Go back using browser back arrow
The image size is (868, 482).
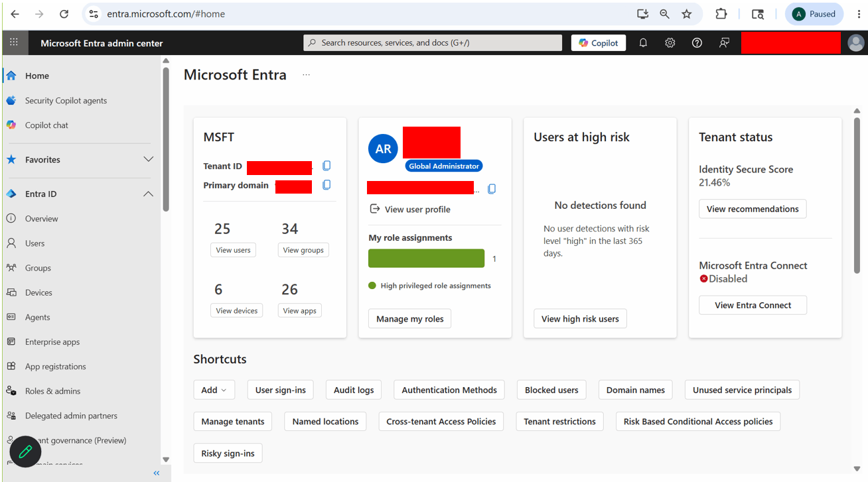click(15, 14)
